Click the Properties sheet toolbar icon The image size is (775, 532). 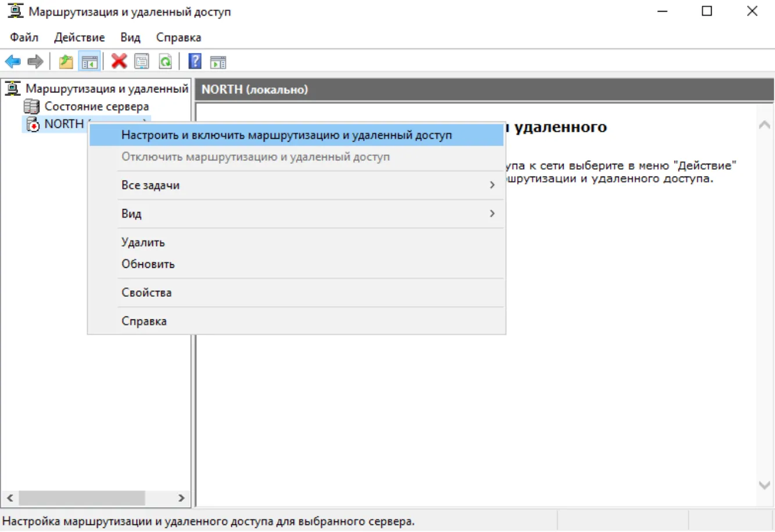point(142,62)
